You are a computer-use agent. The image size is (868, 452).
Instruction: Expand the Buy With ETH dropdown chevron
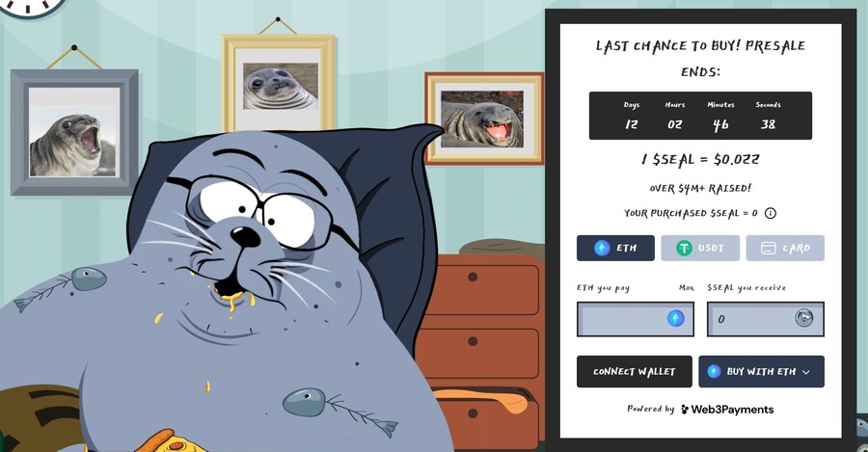point(806,372)
